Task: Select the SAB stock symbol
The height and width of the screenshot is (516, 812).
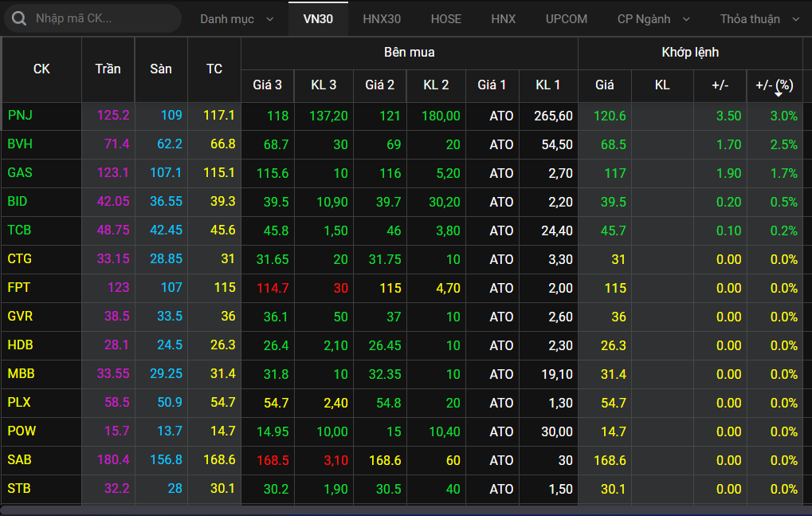Action: click(x=19, y=460)
